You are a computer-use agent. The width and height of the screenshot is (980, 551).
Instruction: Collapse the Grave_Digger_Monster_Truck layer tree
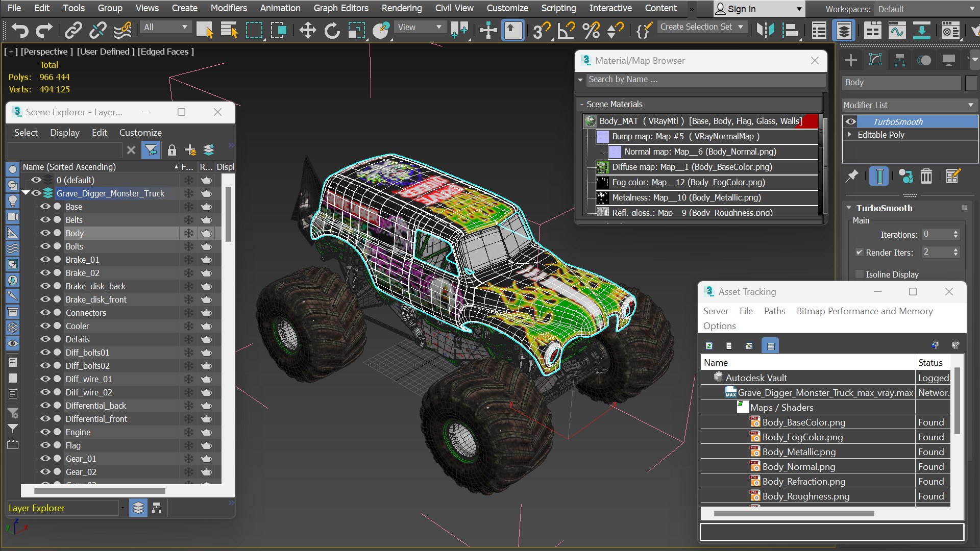[26, 193]
